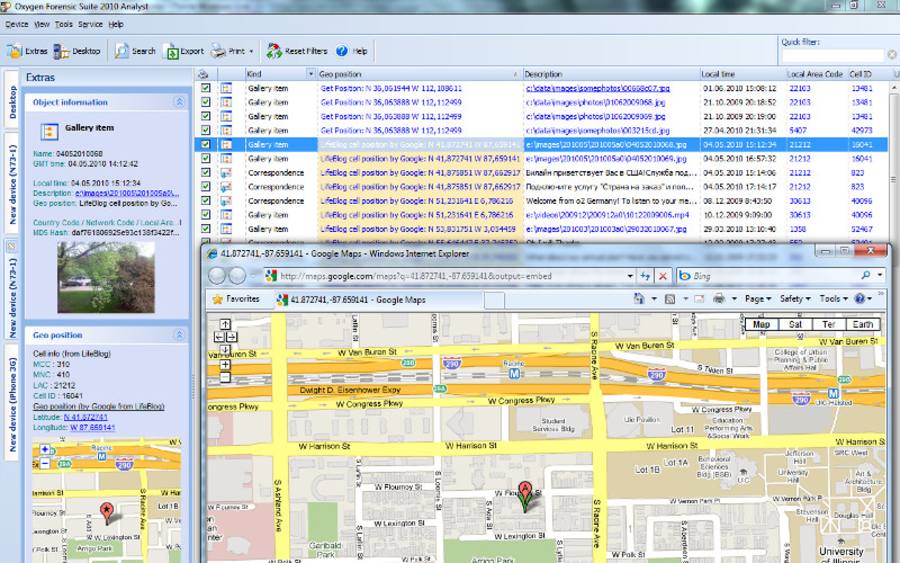Open the Print button dropdown arrow
This screenshot has height=563, width=900.
[x=251, y=52]
